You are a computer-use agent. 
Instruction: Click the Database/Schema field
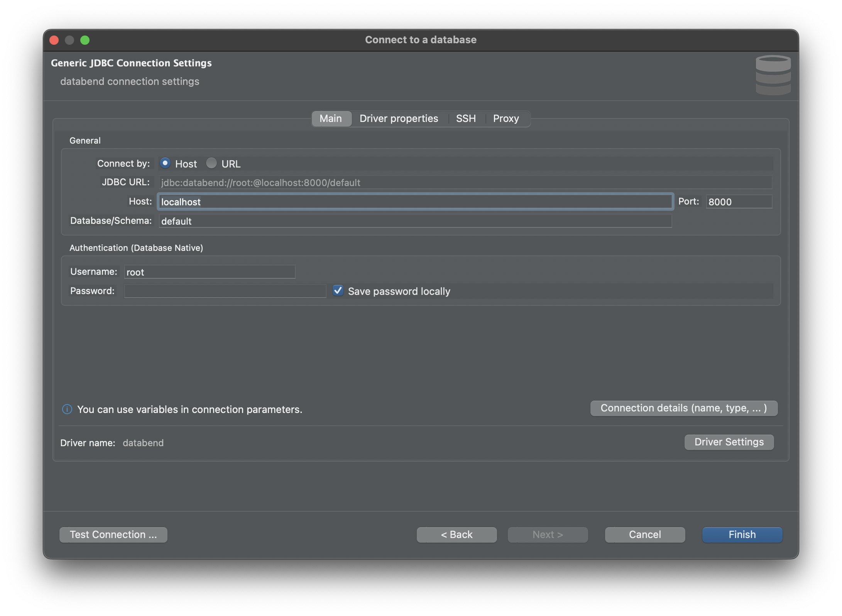point(415,221)
